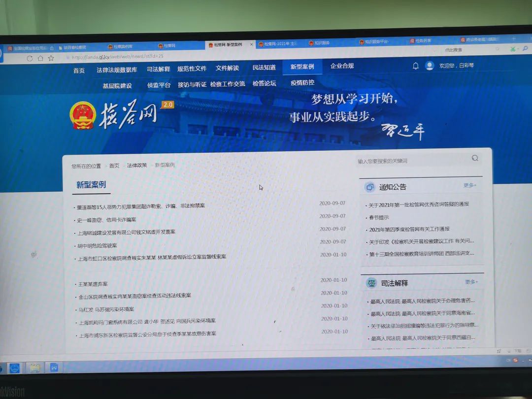532x399 pixels.
Task: Open the blue browser taskbar icon
Action: point(15,368)
